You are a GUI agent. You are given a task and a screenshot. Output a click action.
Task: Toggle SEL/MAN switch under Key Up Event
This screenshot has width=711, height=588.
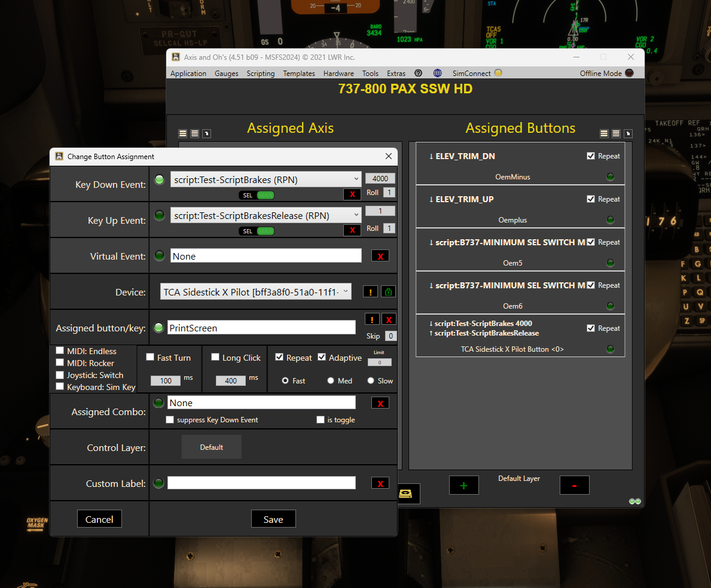click(x=257, y=231)
